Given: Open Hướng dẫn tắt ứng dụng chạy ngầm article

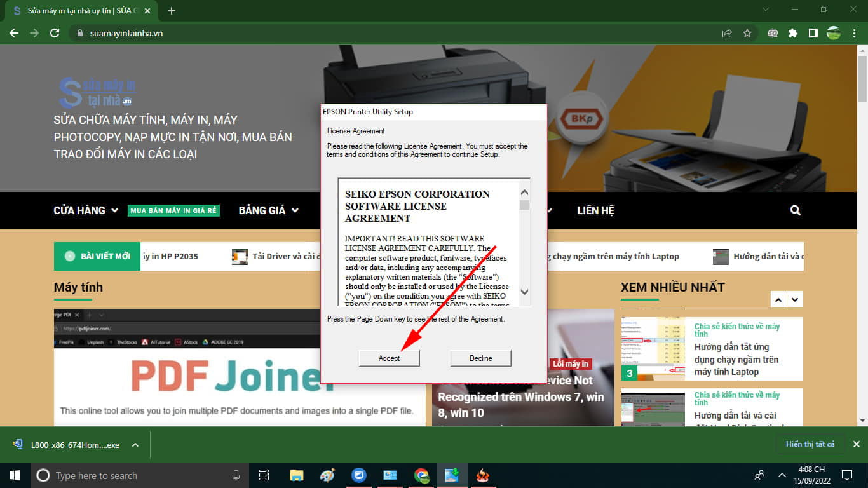Looking at the screenshot, I should click(736, 360).
